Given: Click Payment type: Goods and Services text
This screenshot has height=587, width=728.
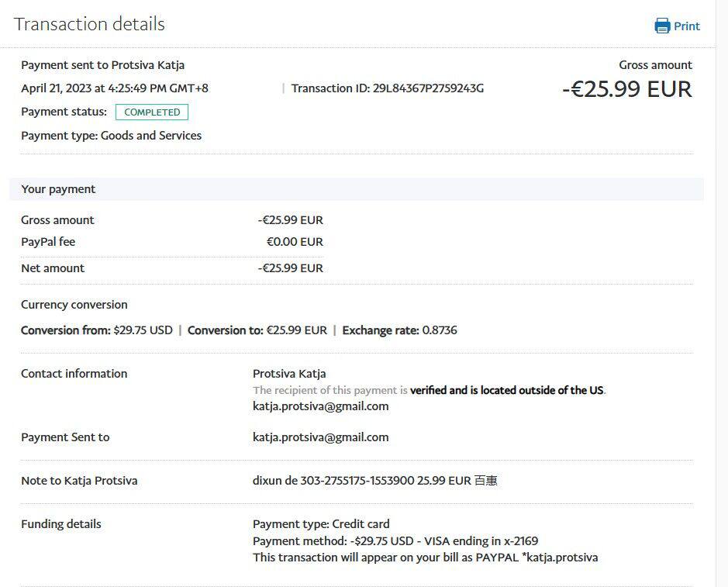Looking at the screenshot, I should pos(111,136).
